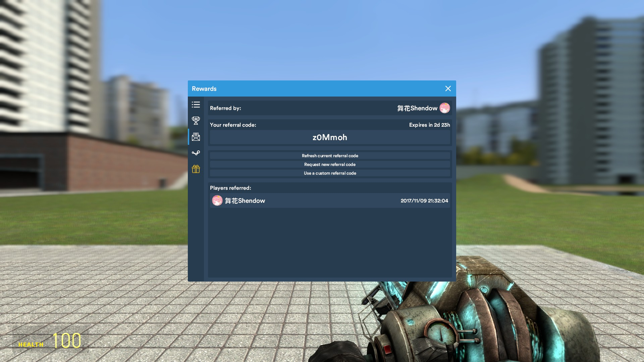
Task: Click the date 2017/11/09 21:32:04
Action: [424, 200]
